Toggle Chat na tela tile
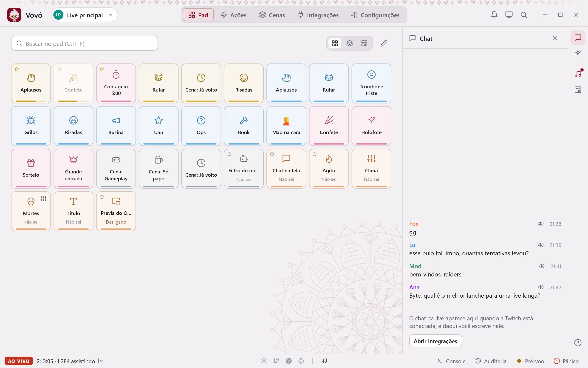The width and height of the screenshot is (588, 368). coord(286,169)
